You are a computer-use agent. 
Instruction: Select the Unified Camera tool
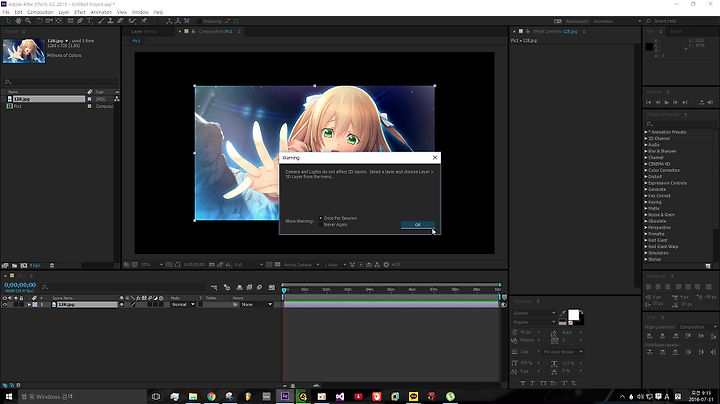click(x=49, y=21)
